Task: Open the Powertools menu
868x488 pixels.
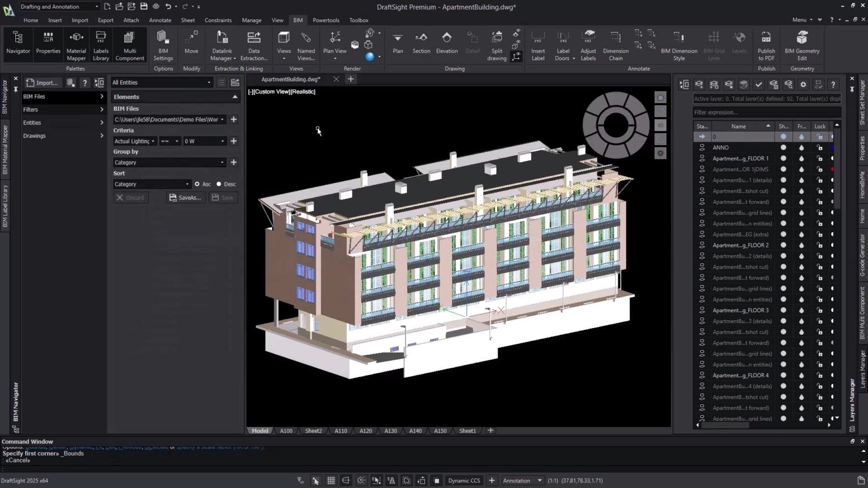Action: [325, 20]
